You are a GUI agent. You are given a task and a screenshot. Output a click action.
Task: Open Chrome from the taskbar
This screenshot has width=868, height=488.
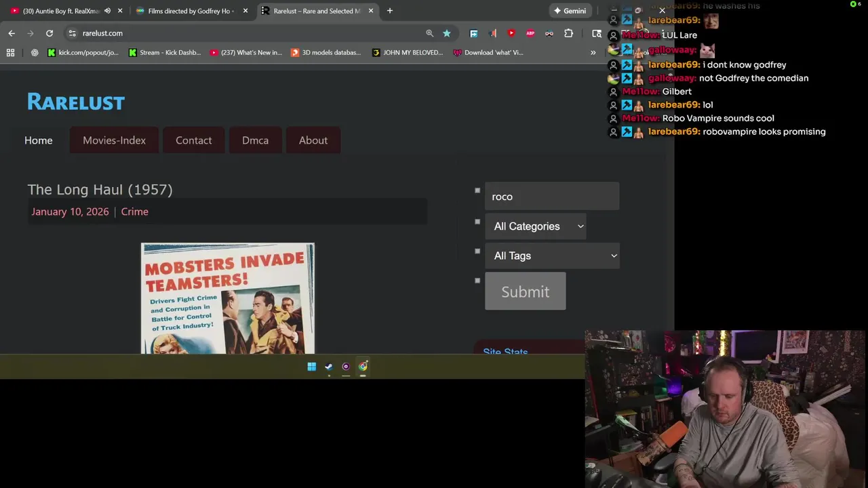tap(363, 367)
